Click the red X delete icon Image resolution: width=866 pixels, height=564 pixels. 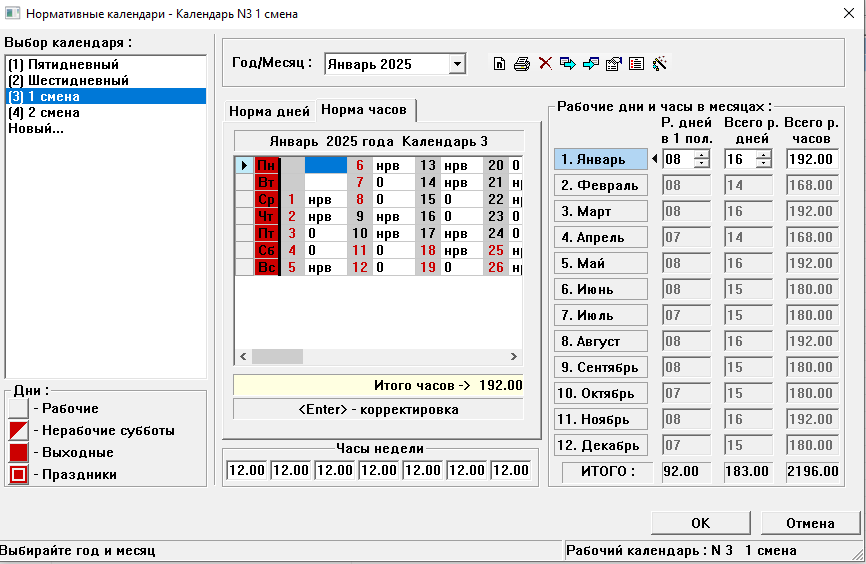coord(545,64)
